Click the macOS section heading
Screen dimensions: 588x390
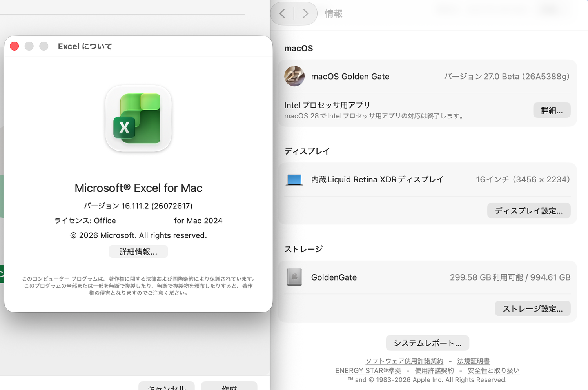pos(299,48)
